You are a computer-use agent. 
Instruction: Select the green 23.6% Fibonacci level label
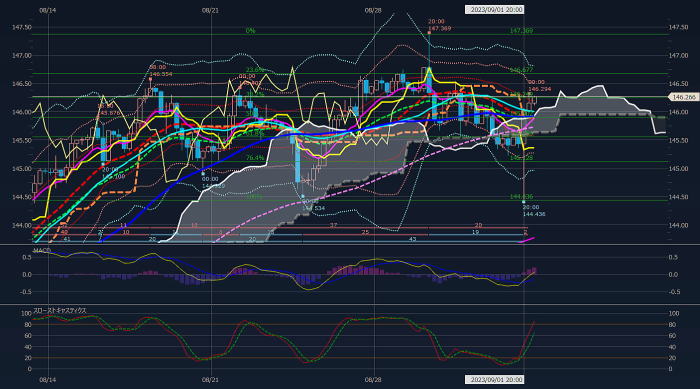tap(254, 70)
